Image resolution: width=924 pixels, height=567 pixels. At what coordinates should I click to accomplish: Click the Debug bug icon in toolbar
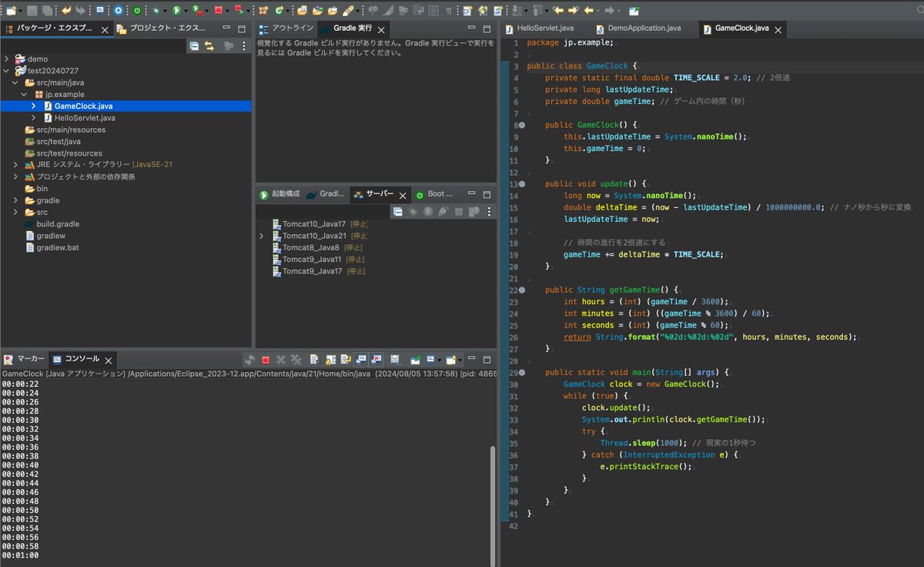(156, 11)
